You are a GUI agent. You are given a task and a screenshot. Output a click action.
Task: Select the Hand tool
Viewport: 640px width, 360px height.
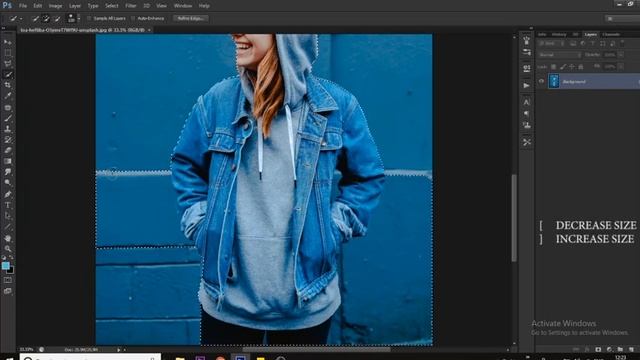[8, 238]
